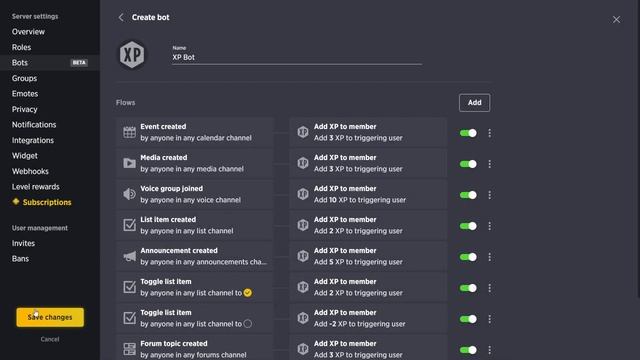Viewport: 640px width, 360px height.
Task: Click the forum icon for Forum topic created
Action: point(129,349)
